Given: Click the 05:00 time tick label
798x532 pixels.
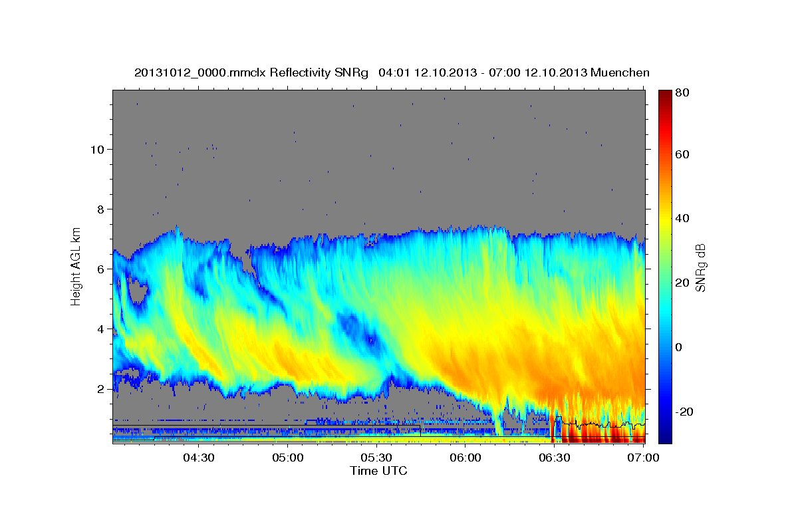Looking at the screenshot, I should coord(288,458).
